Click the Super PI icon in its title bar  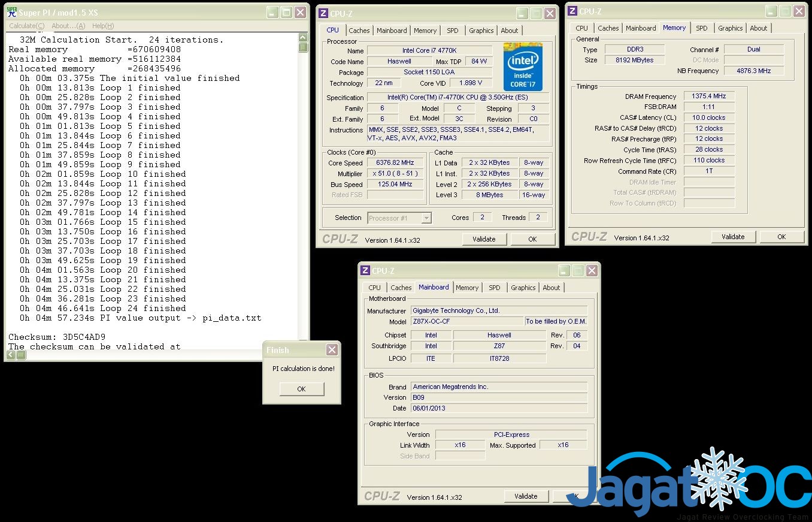point(11,11)
